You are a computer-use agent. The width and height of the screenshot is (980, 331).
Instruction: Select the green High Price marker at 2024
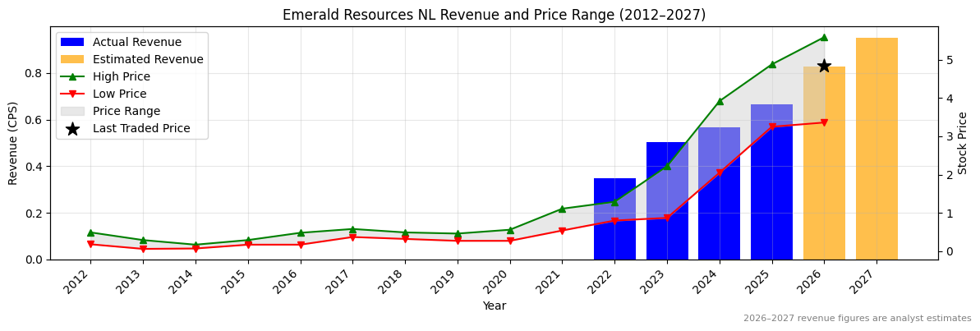coord(720,101)
